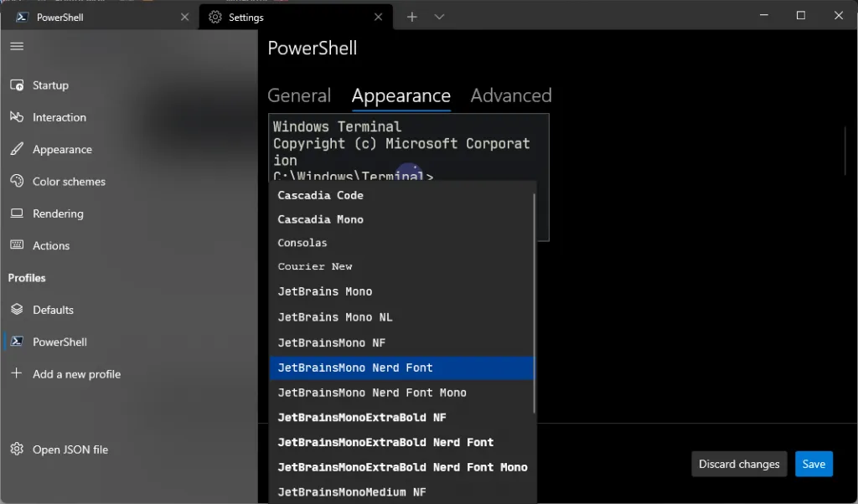
Task: Click the PowerShell profile icon in sidebar
Action: coord(17,342)
